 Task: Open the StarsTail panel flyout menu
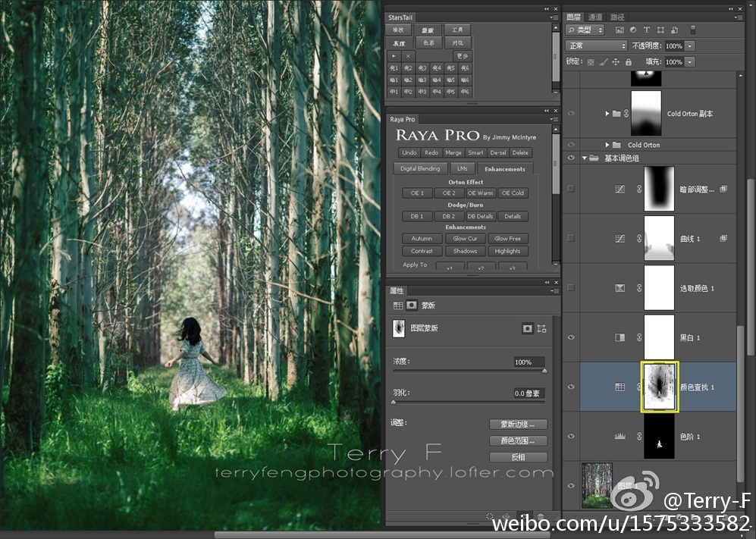pyautogui.click(x=553, y=17)
